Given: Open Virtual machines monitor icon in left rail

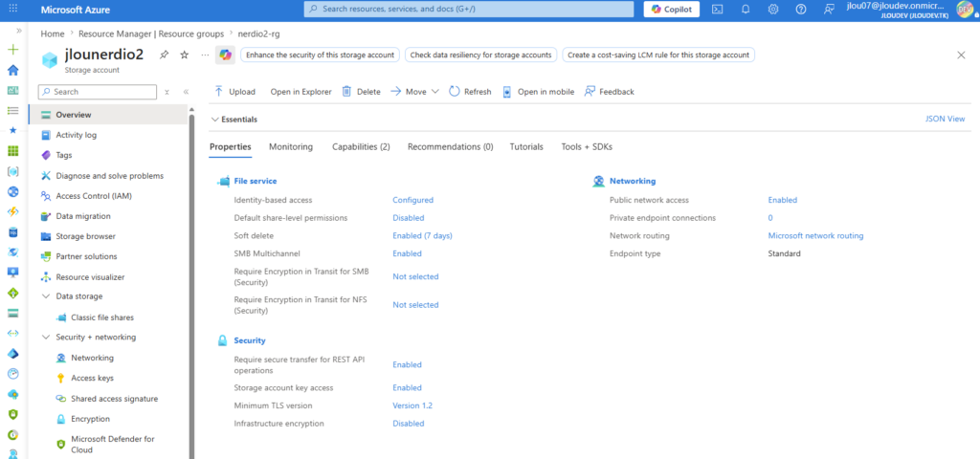Looking at the screenshot, I should (x=13, y=273).
